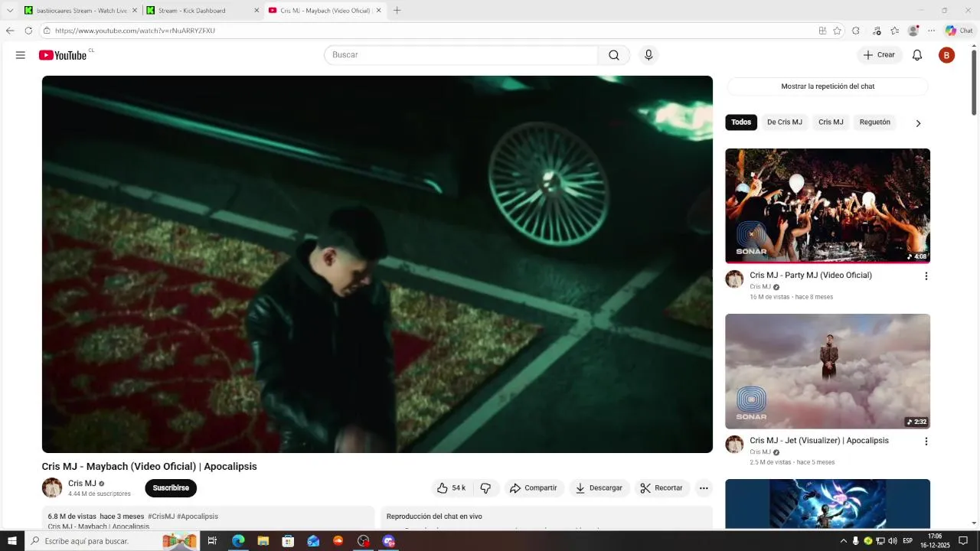Click the YouTube Buscar search field
980x551 pixels.
[x=461, y=55]
